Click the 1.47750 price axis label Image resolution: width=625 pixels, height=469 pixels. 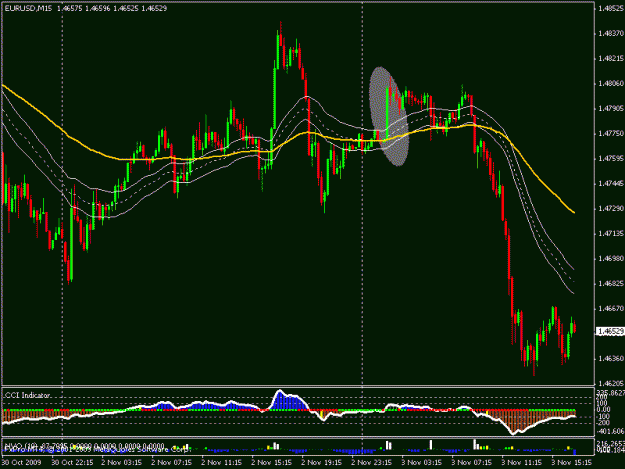coord(611,133)
